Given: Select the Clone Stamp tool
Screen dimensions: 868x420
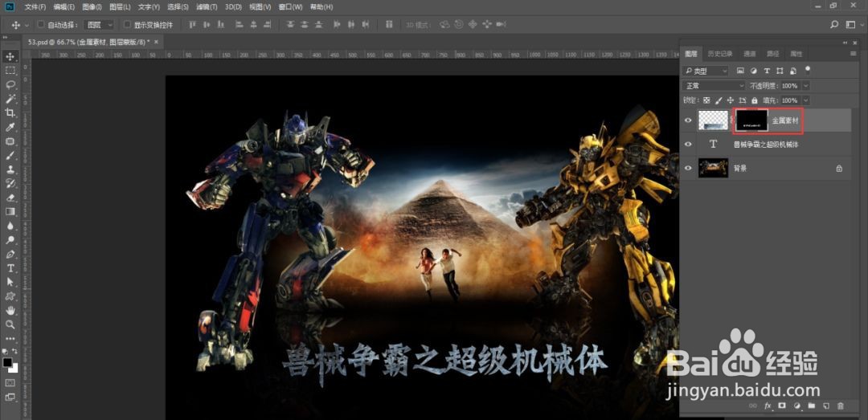Looking at the screenshot, I should [10, 169].
